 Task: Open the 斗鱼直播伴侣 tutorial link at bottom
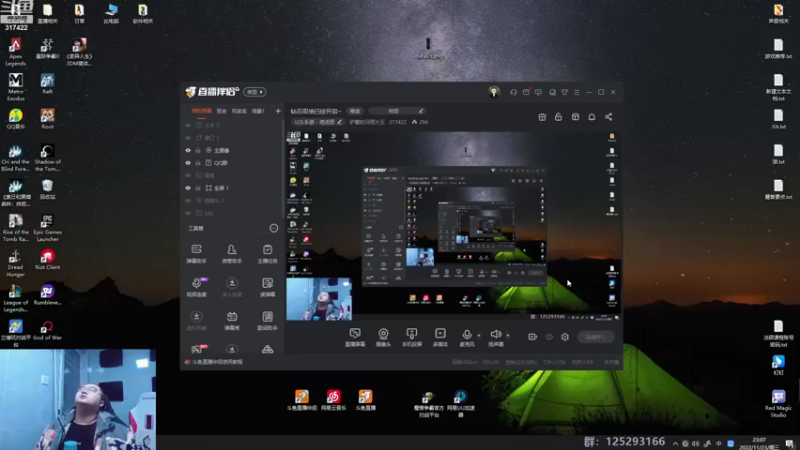tap(217, 362)
